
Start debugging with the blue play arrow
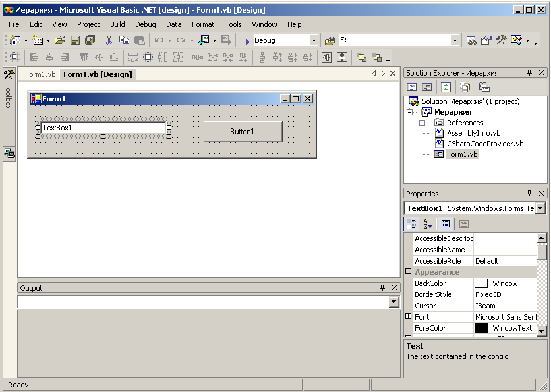pyautogui.click(x=248, y=41)
